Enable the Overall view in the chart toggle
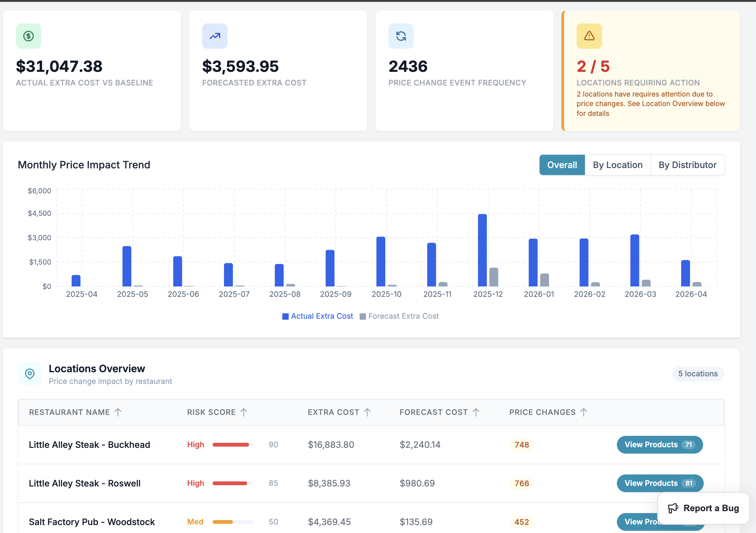This screenshot has height=533, width=756. point(562,165)
